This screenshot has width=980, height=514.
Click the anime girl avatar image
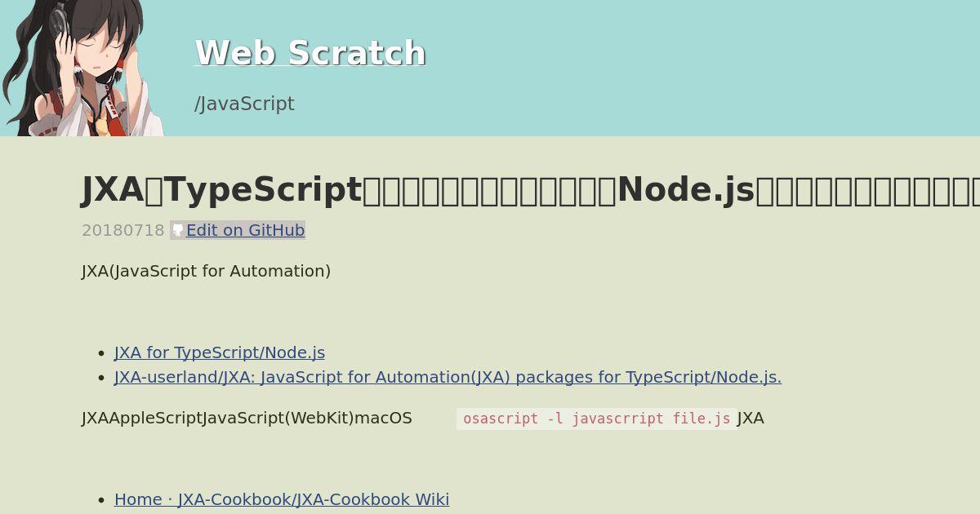82,68
